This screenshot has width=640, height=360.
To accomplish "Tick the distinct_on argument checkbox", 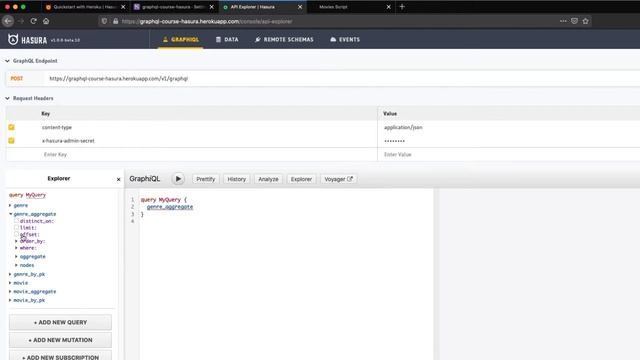I will (x=17, y=220).
